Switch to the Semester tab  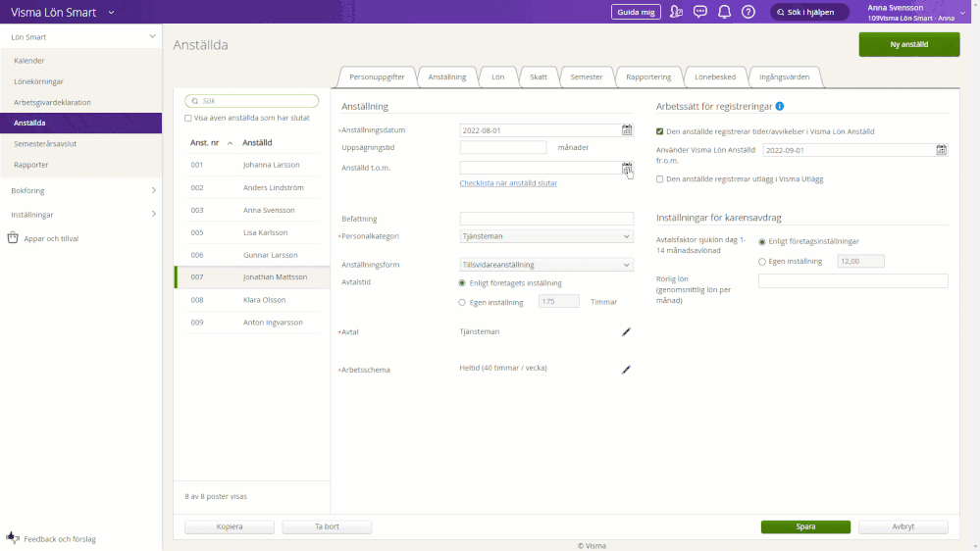pos(587,76)
